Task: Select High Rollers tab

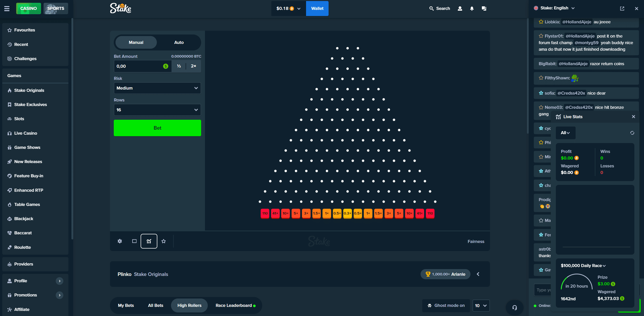Action: [189, 305]
